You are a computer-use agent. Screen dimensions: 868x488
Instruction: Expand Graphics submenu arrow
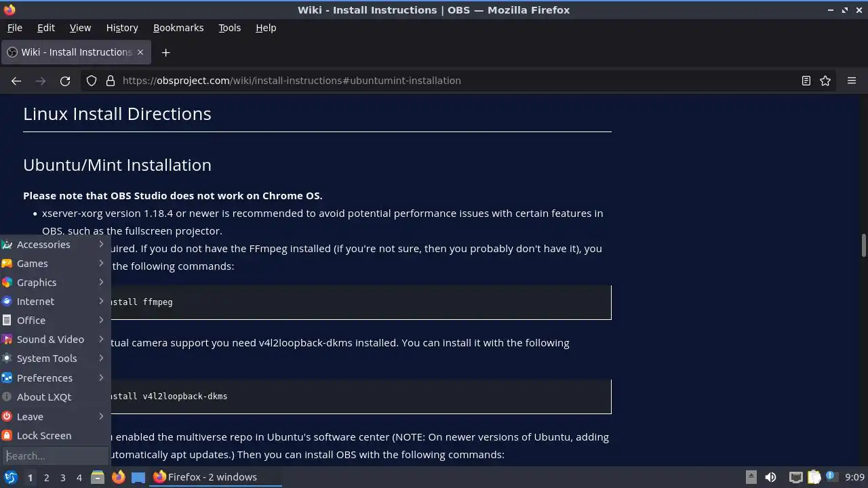tap(101, 283)
